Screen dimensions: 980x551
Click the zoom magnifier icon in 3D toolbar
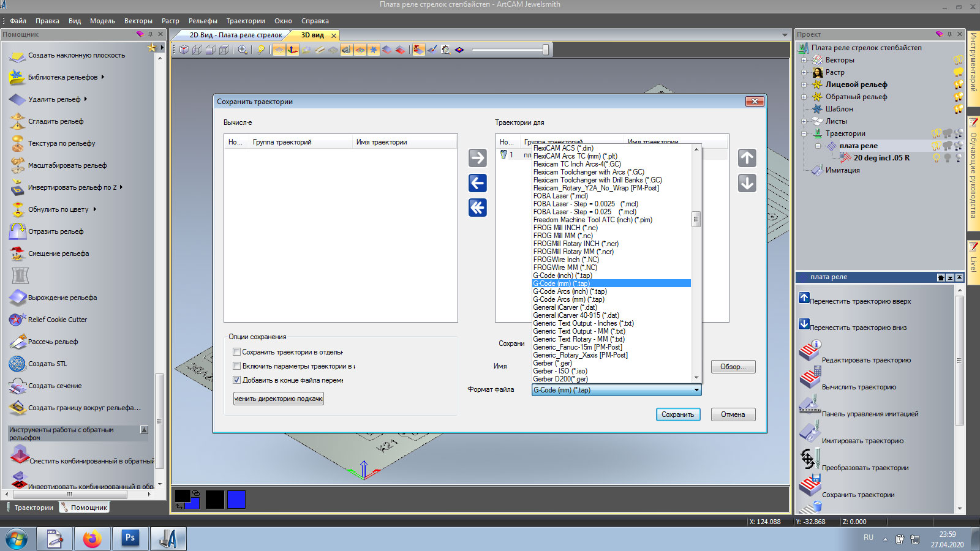tap(243, 50)
